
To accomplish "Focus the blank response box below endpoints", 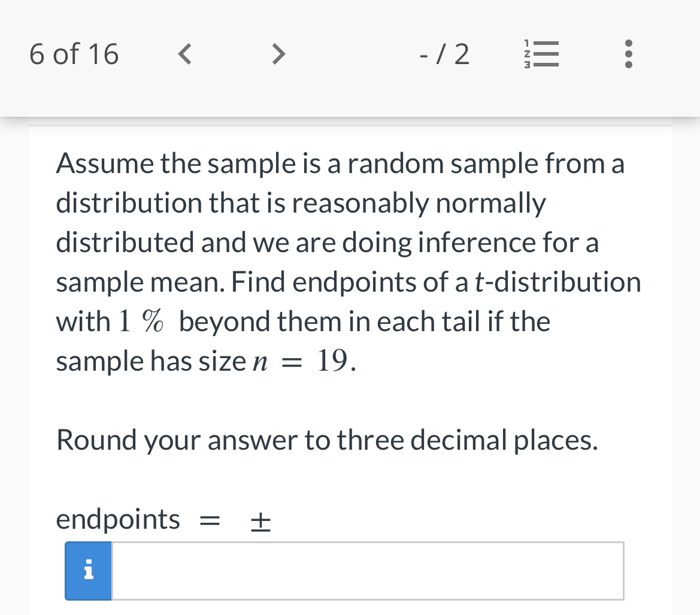I will [367, 571].
